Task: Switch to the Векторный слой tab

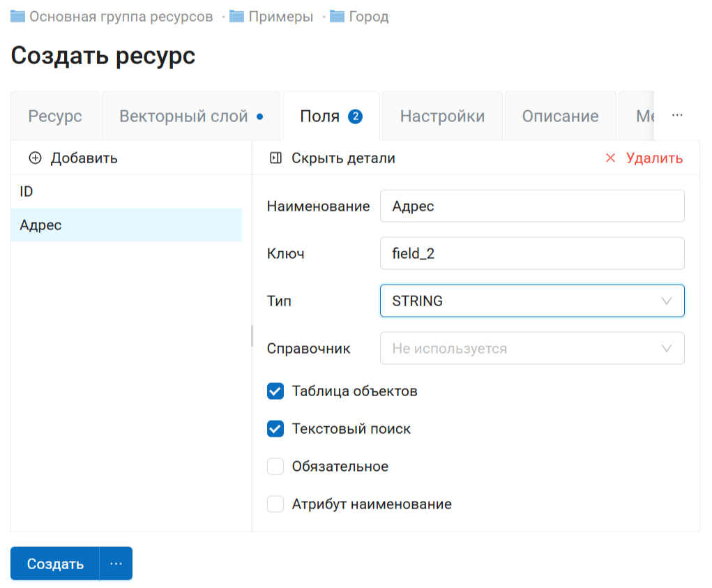Action: 191,116
